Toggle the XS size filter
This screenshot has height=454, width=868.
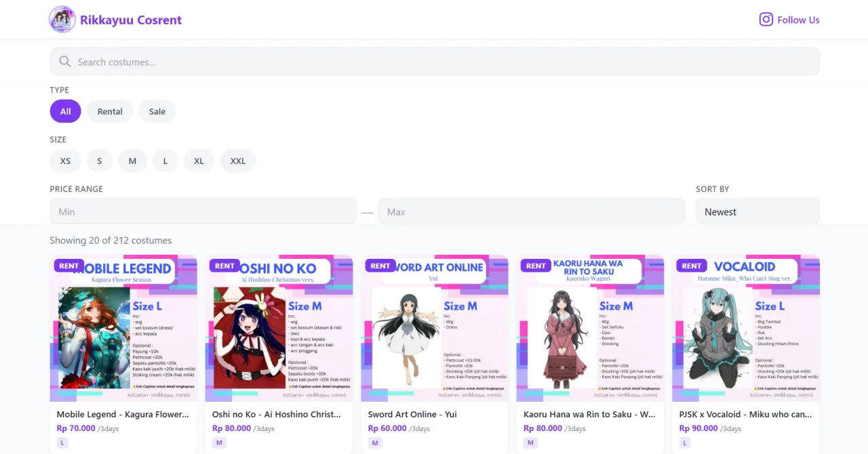point(65,161)
